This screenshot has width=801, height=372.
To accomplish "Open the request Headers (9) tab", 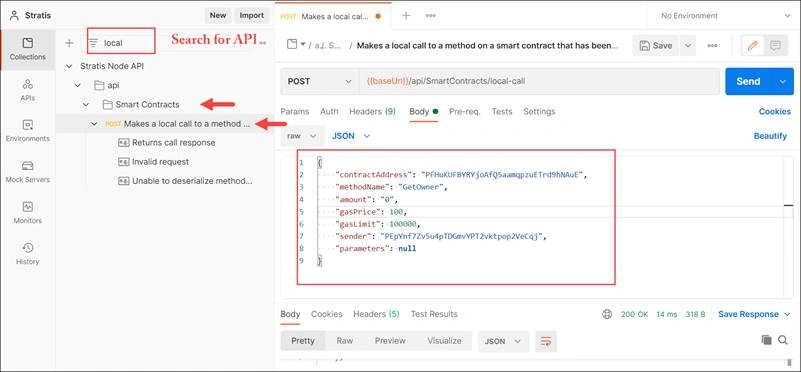I will [372, 111].
